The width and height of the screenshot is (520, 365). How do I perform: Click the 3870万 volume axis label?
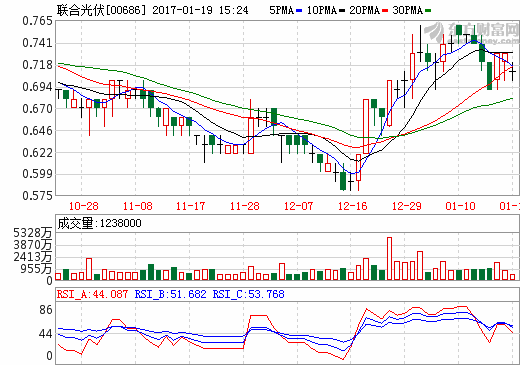[x=33, y=245]
